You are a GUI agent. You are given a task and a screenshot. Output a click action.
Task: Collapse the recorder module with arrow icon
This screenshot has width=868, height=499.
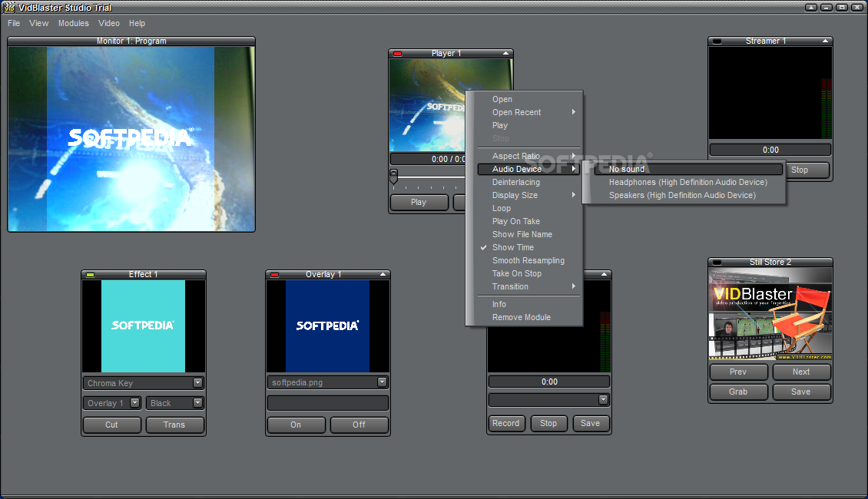pyautogui.click(x=604, y=274)
